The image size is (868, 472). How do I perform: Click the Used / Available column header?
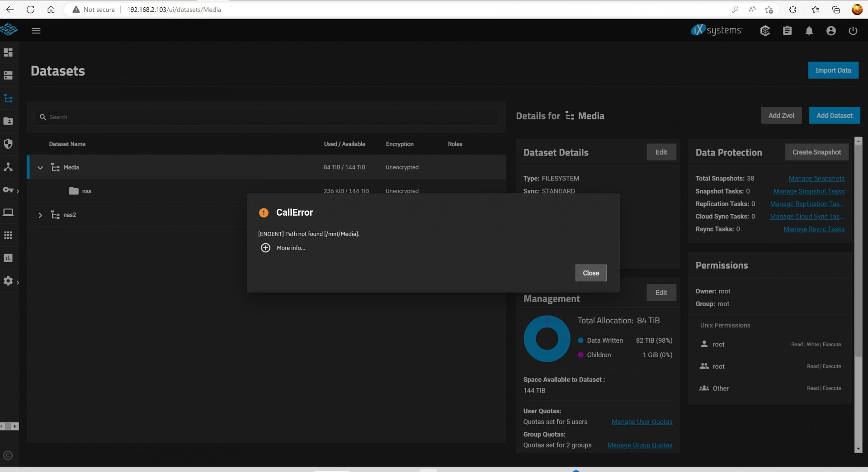click(x=344, y=144)
